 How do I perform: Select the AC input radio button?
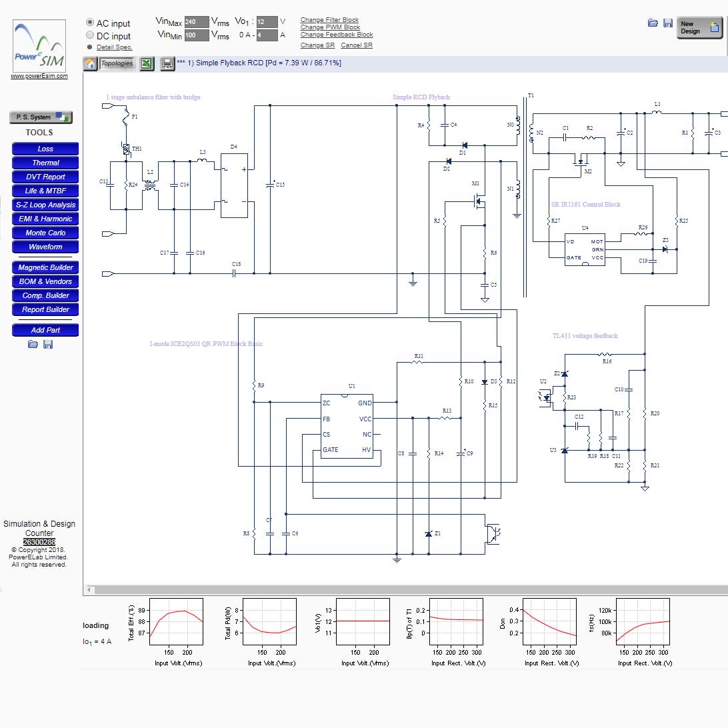(90, 23)
